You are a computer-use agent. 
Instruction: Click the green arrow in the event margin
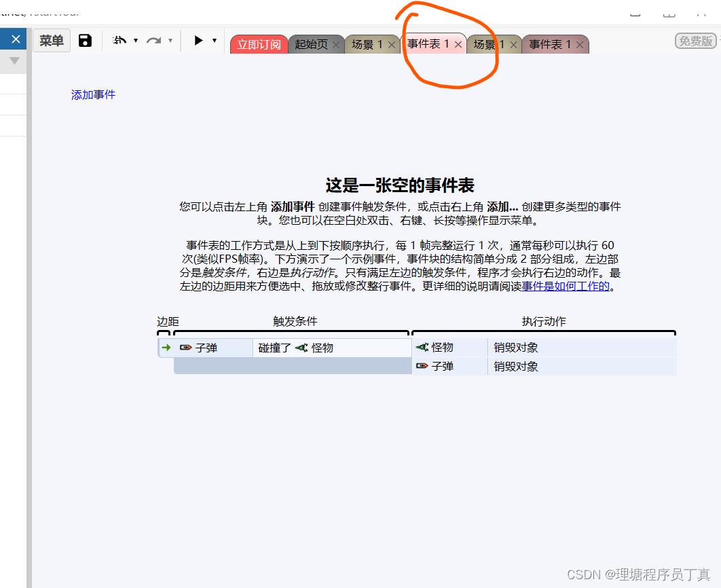tap(166, 348)
